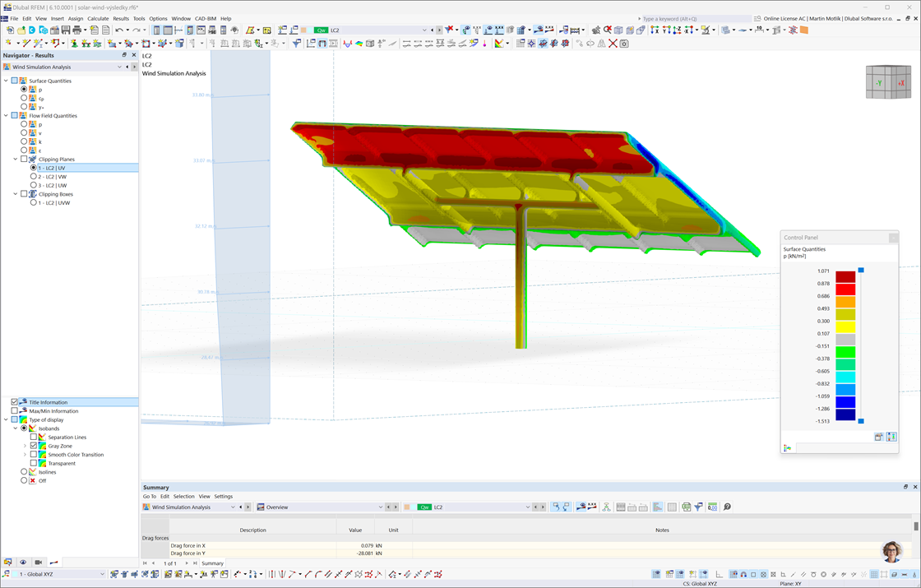921x588 pixels.
Task: Click the Undo icon on the main toolbar
Action: click(119, 30)
